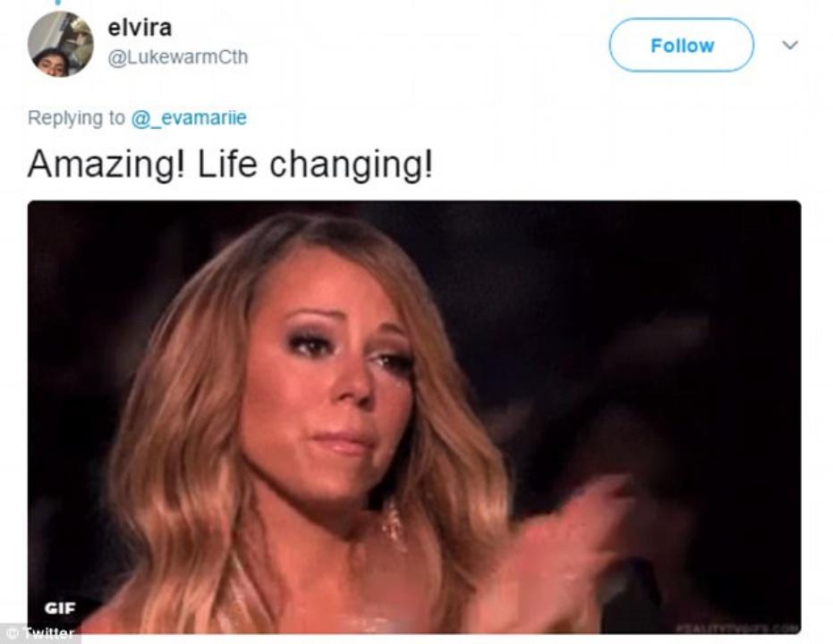Click the words 'Life changing!' in the tweet
The image size is (833, 644).
[x=315, y=165]
